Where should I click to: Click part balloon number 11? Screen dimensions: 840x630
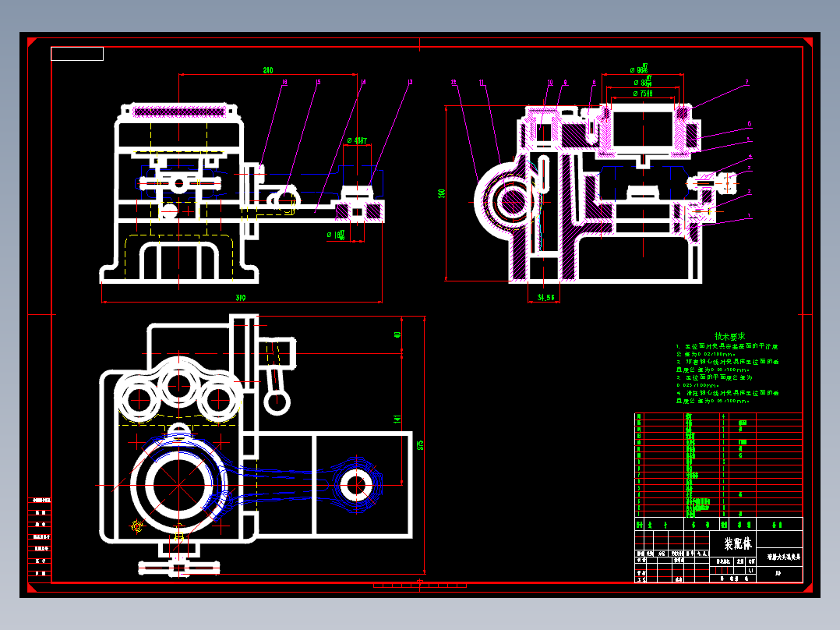[482, 83]
